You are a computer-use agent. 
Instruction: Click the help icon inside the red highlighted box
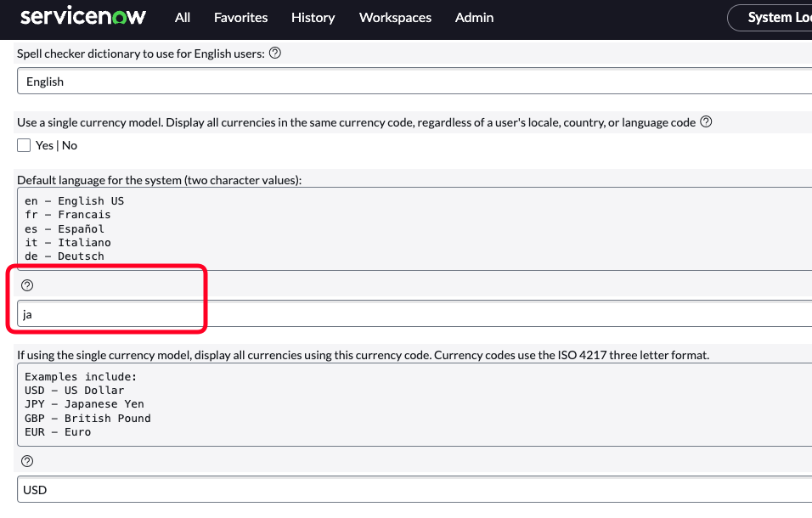coord(27,284)
